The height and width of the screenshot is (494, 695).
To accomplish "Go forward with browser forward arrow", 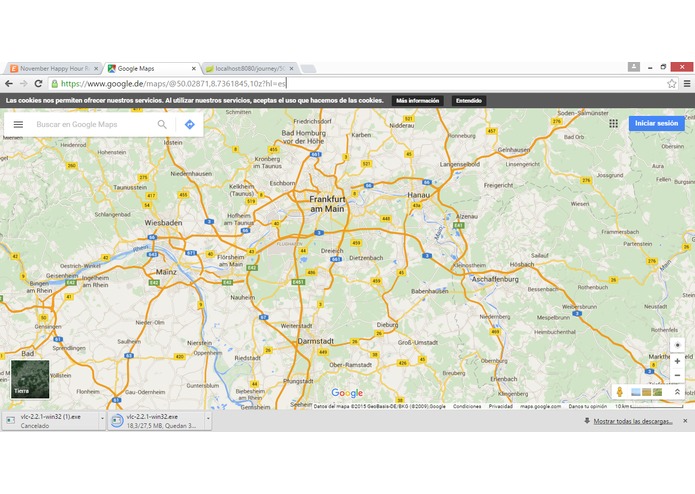I will point(23,83).
